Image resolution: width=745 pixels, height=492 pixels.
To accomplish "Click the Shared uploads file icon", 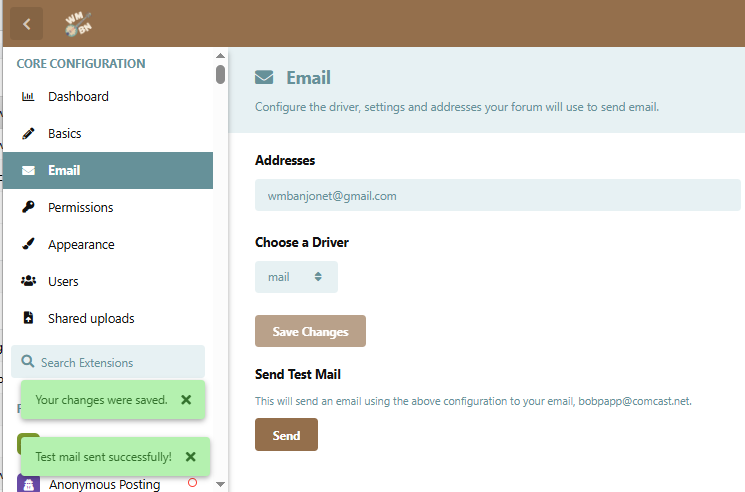I will [28, 319].
